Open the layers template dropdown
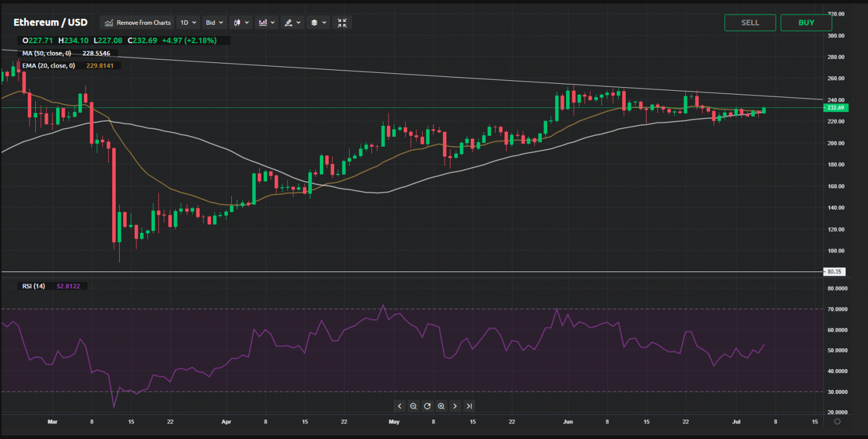 pos(318,23)
